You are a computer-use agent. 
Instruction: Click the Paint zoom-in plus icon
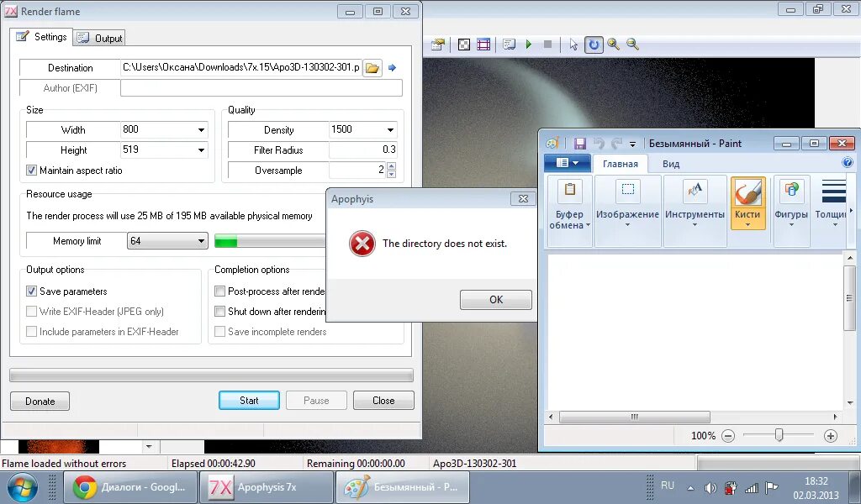coord(830,436)
